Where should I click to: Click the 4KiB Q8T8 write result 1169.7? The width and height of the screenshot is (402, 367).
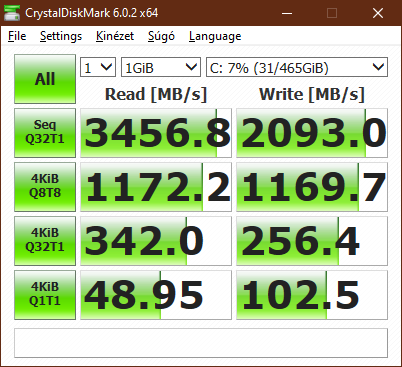tap(312, 187)
